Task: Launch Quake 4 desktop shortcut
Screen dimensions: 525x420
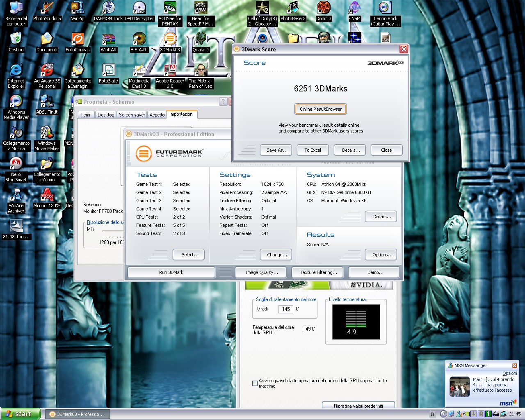Action: [x=201, y=43]
